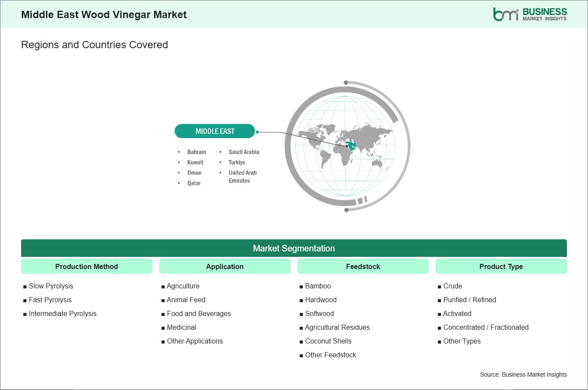Click the 'Regions and Countries Covered' heading
The image size is (588, 390).
coord(94,45)
